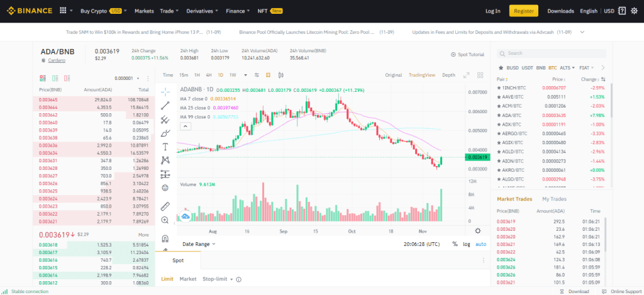Show the favorites star filter
Viewport: 644px width, 295px height.
(501, 68)
